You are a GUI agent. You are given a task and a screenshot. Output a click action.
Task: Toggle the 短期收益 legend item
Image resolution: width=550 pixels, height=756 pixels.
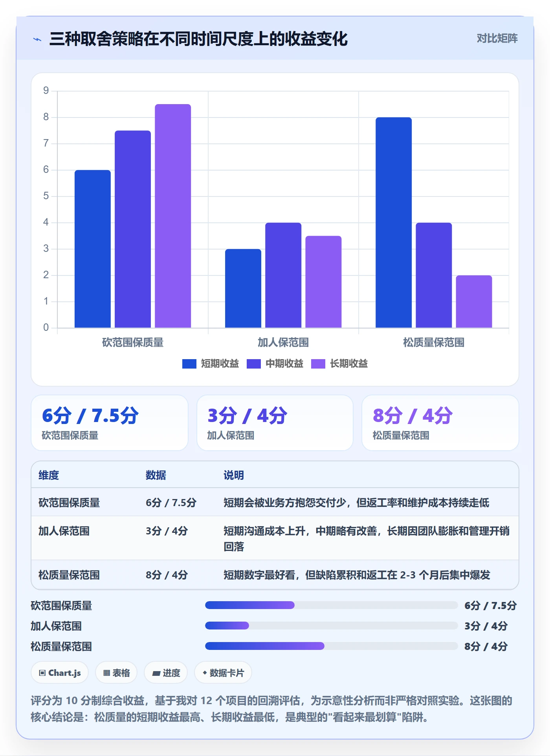click(211, 364)
